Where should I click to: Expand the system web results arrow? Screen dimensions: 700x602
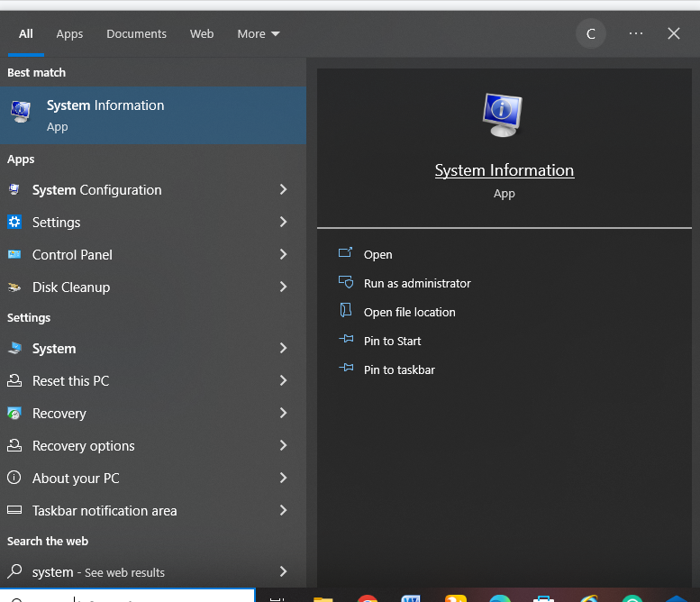point(283,571)
